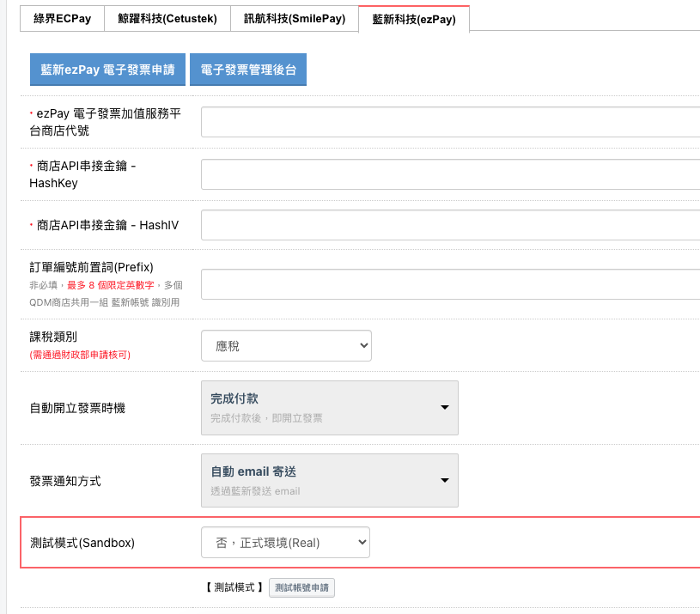This screenshot has width=700, height=614.
Task: Click the 商店API串接金鑰 - HashIV label
Action: point(104,225)
